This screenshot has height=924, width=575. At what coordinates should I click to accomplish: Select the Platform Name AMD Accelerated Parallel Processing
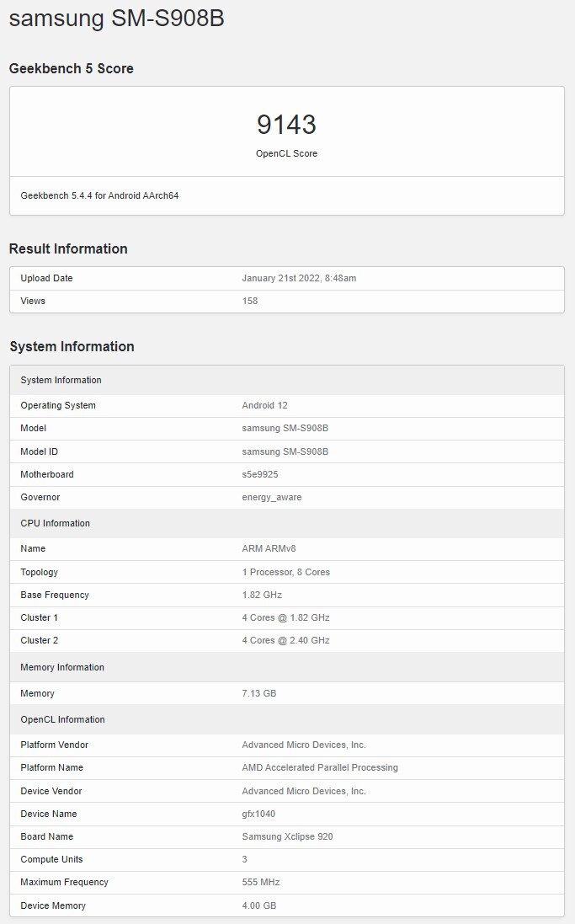(x=320, y=767)
